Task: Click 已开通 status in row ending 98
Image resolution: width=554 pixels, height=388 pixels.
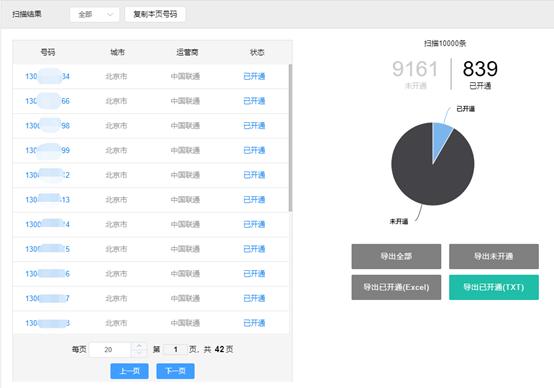Action: coord(254,125)
